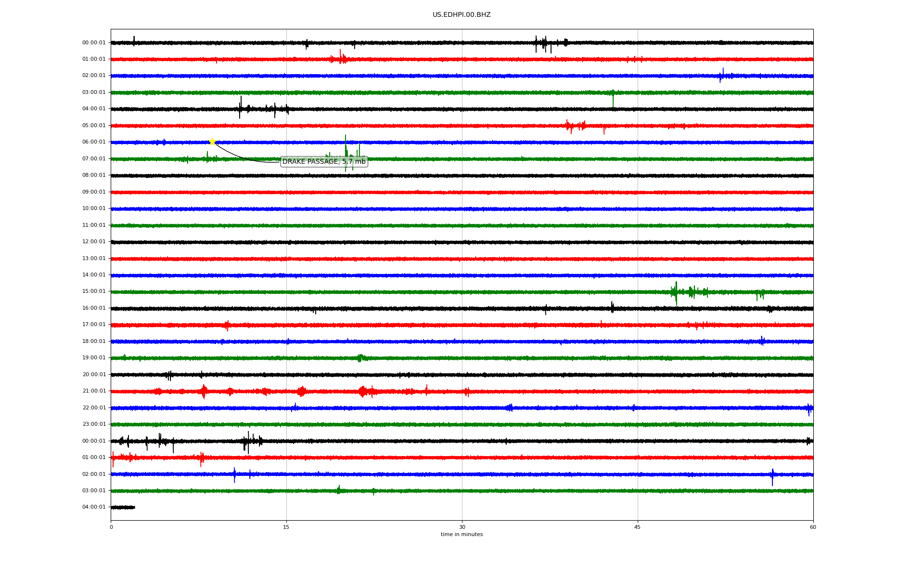Screen dimensions: 924x578
Task: Click the x-axis tick label 15
Action: pos(286,527)
